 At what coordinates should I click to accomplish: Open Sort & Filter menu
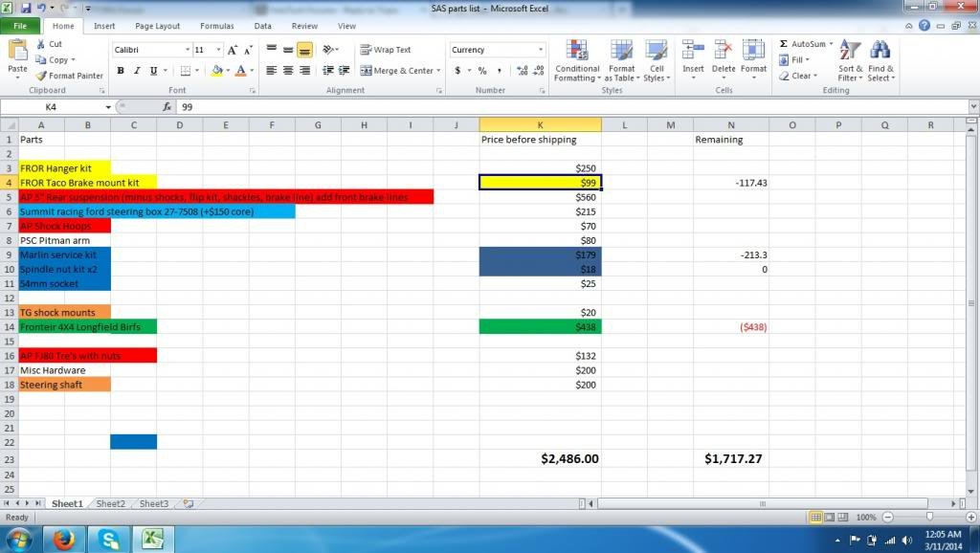850,60
